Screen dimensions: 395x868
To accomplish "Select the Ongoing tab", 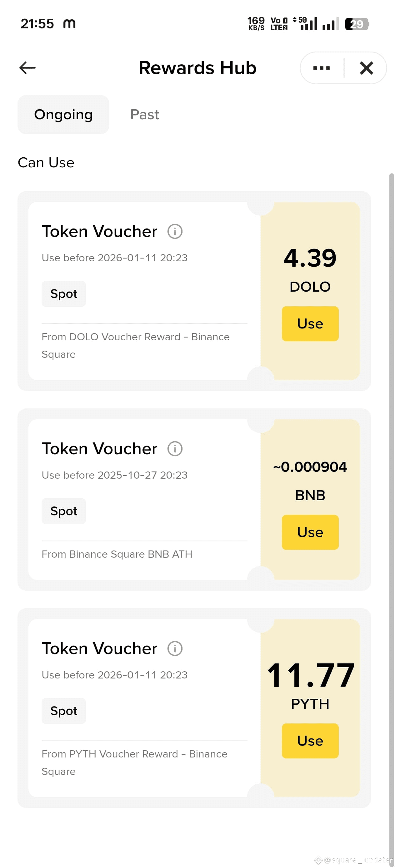I will (x=63, y=115).
